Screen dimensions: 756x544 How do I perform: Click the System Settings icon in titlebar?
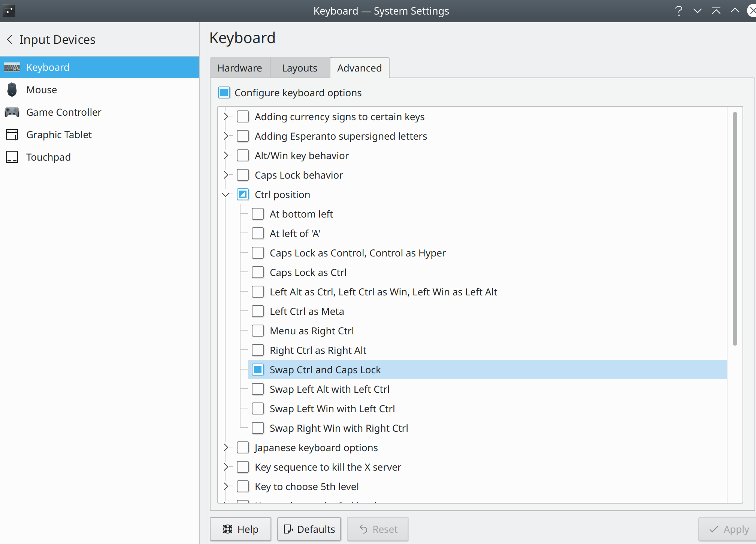pyautogui.click(x=8, y=10)
